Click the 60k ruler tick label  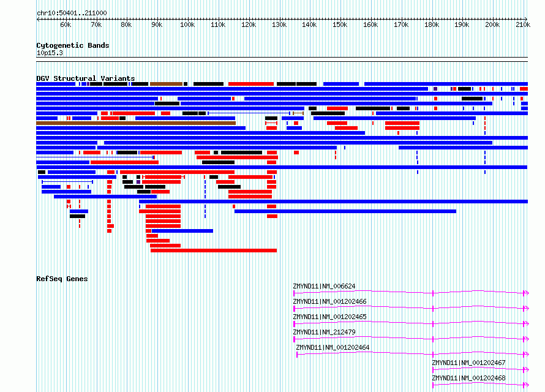66,24
